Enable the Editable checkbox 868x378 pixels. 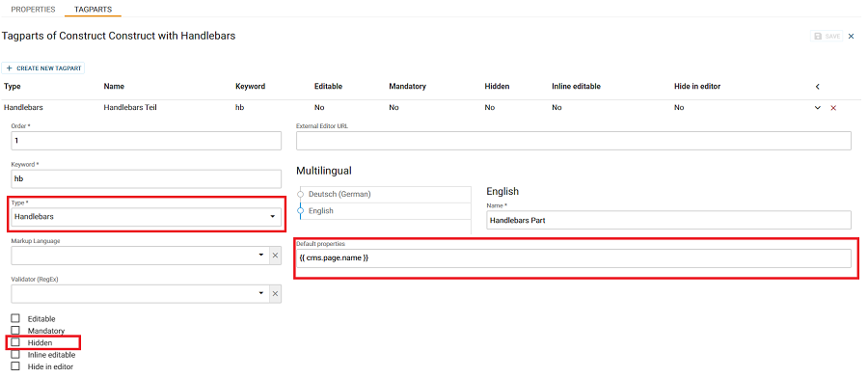pyautogui.click(x=15, y=318)
